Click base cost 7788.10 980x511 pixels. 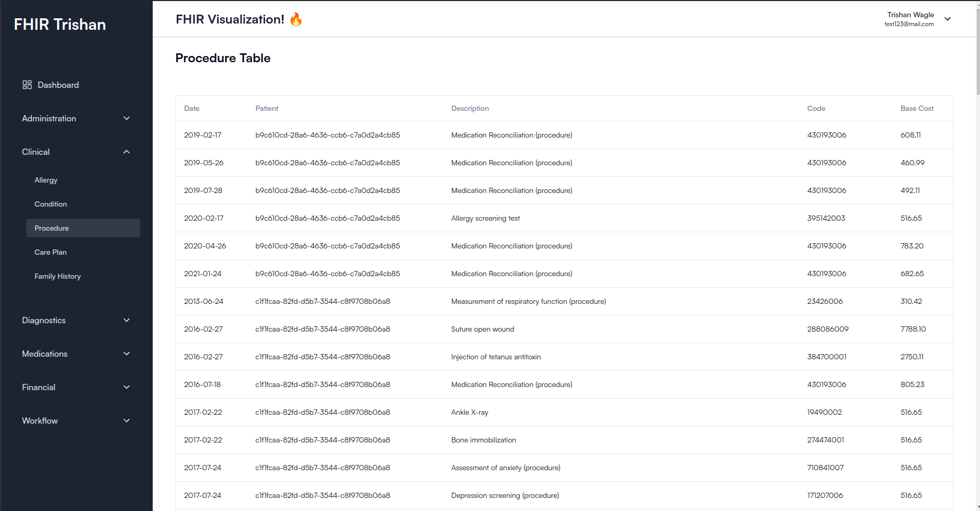click(x=913, y=329)
